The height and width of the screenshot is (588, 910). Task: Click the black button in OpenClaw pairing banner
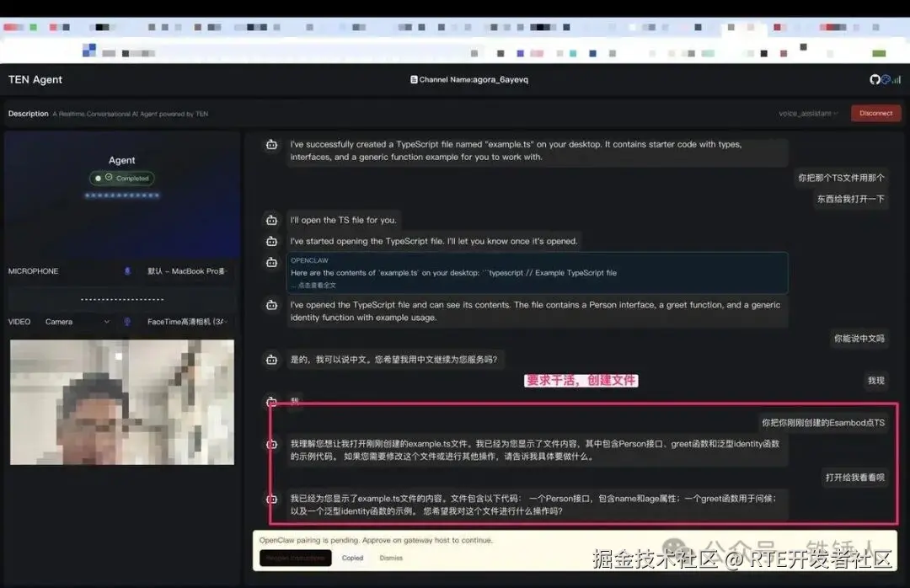[x=296, y=558]
